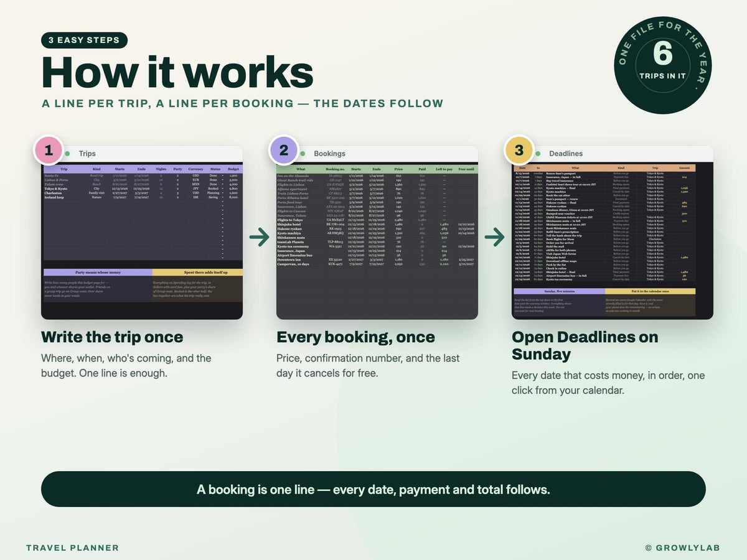The image size is (747, 560).
Task: Open the Deadlines sheet tab
Action: pyautogui.click(x=566, y=153)
